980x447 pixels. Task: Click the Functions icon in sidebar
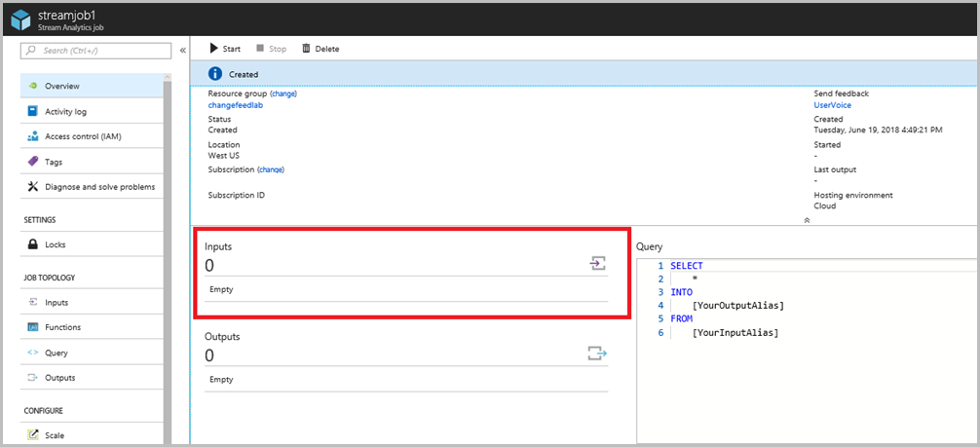33,327
